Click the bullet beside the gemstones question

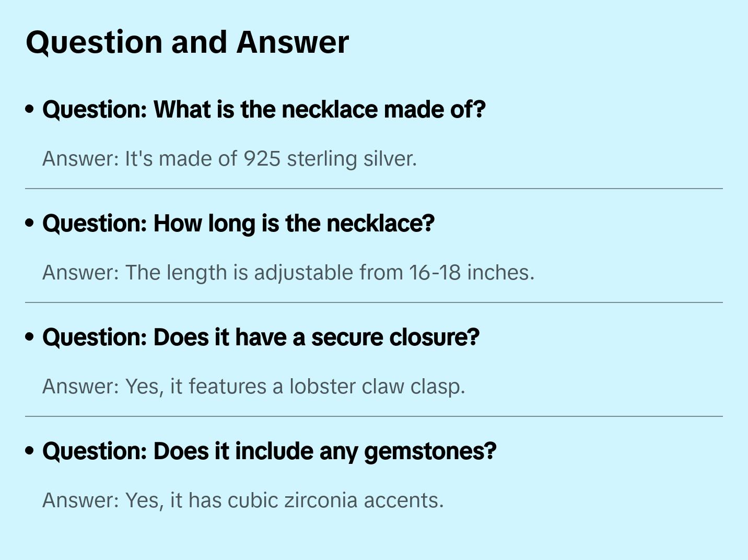30,451
